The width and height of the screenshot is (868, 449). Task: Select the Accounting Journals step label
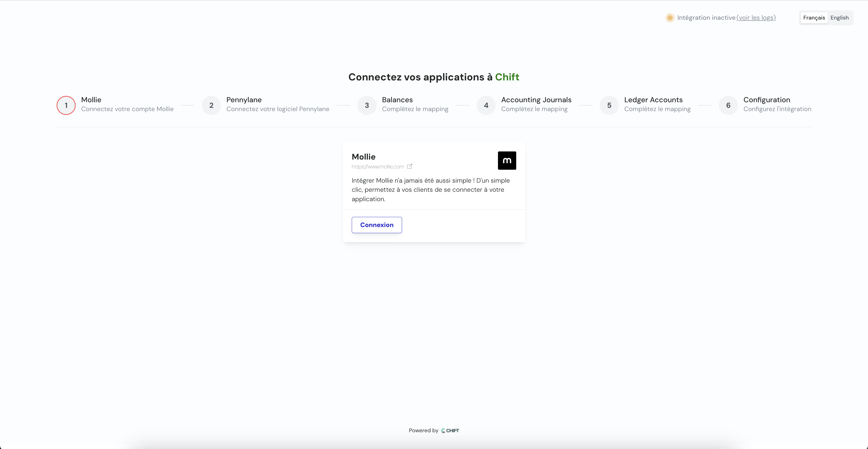click(x=536, y=100)
